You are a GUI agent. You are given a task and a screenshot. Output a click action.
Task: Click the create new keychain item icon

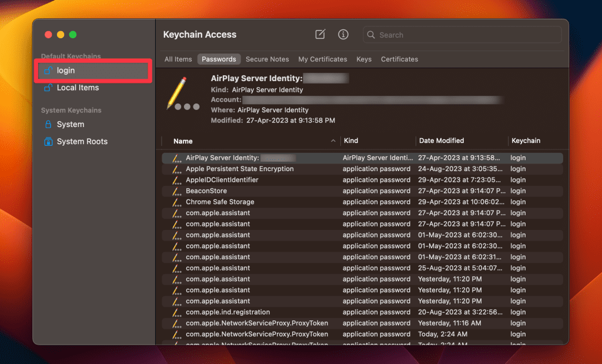point(320,35)
